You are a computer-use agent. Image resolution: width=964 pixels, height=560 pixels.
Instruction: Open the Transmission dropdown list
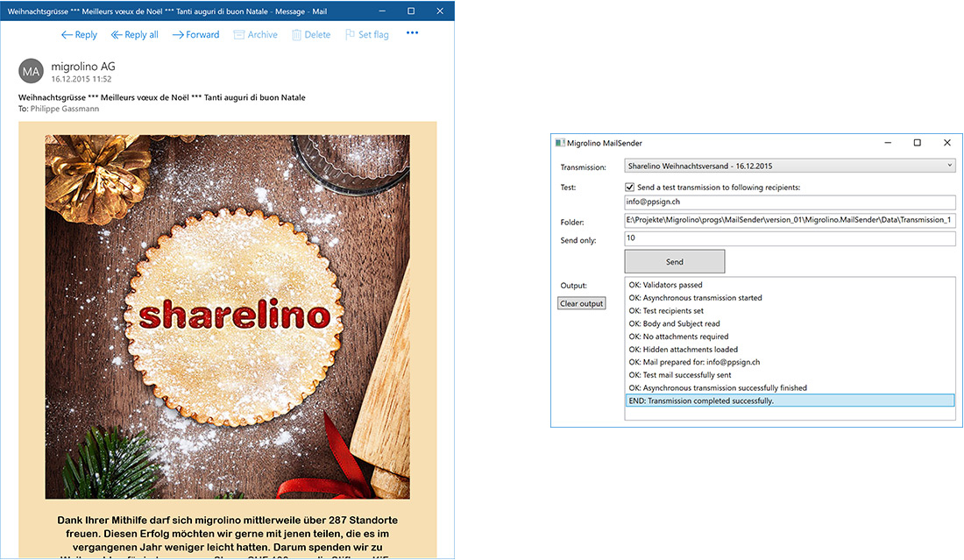790,166
